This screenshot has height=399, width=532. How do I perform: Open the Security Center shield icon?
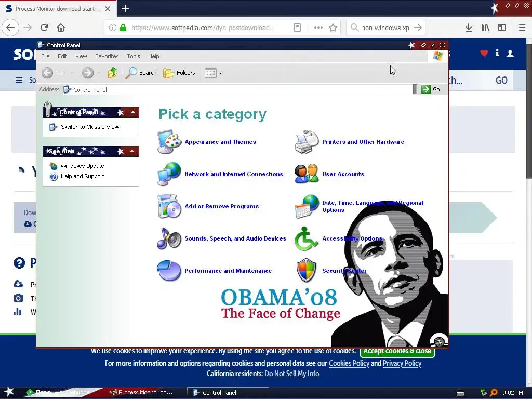307,270
